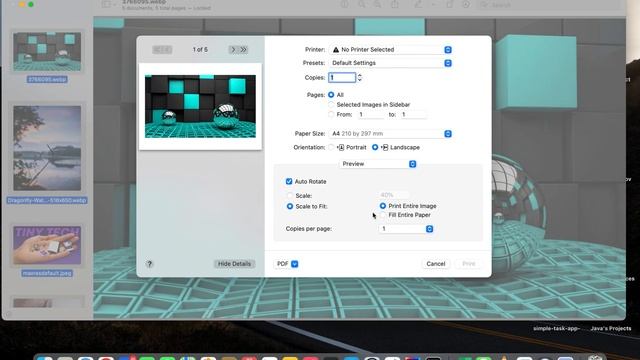
Task: Click the Java's Projects desktop label
Action: pyautogui.click(x=611, y=328)
